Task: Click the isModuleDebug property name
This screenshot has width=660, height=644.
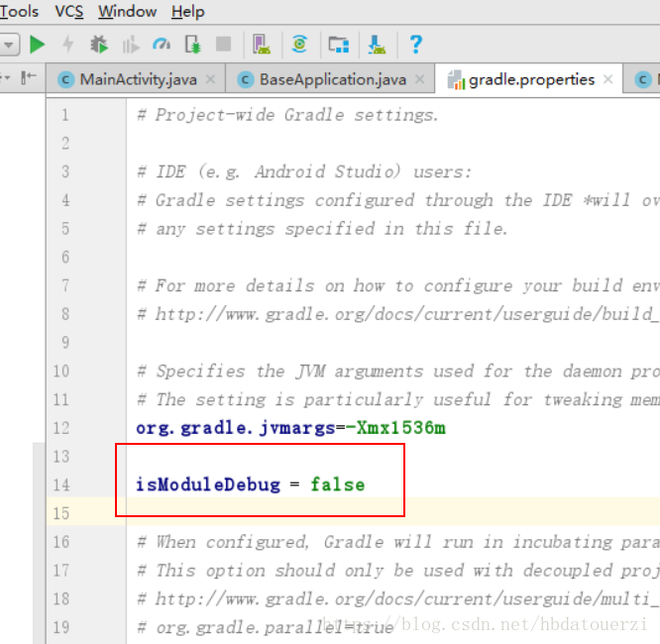Action: tap(208, 484)
